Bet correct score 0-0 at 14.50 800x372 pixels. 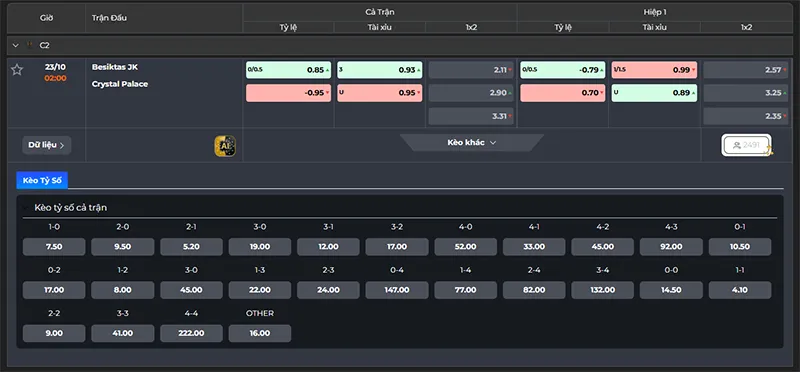point(671,290)
